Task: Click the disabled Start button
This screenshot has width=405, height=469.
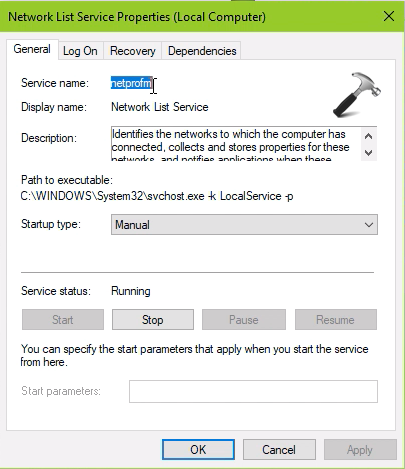Action: point(63,320)
